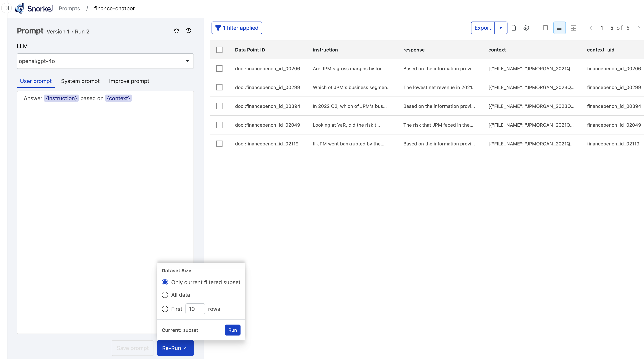
Task: Open the Export dropdown arrow
Action: [501, 28]
